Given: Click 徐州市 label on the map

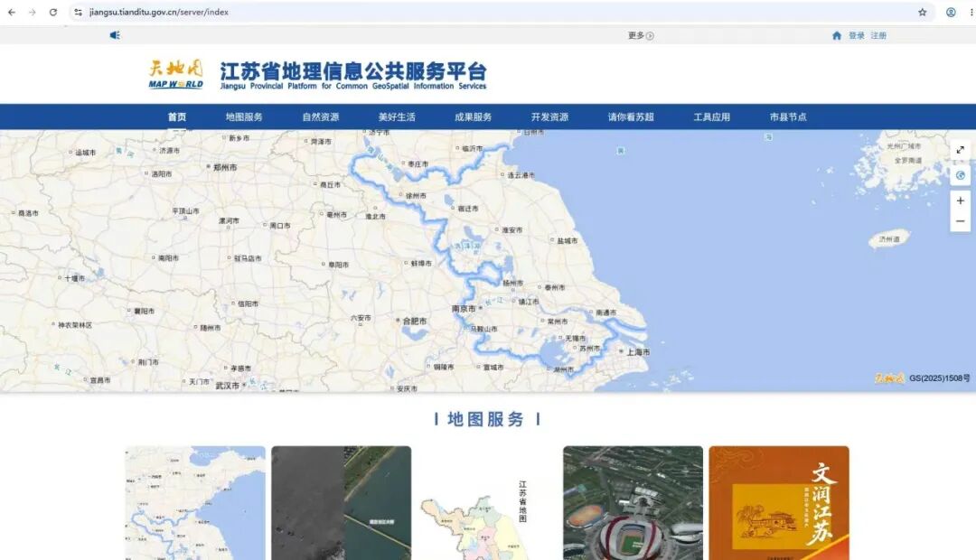Looking at the screenshot, I should (416, 196).
